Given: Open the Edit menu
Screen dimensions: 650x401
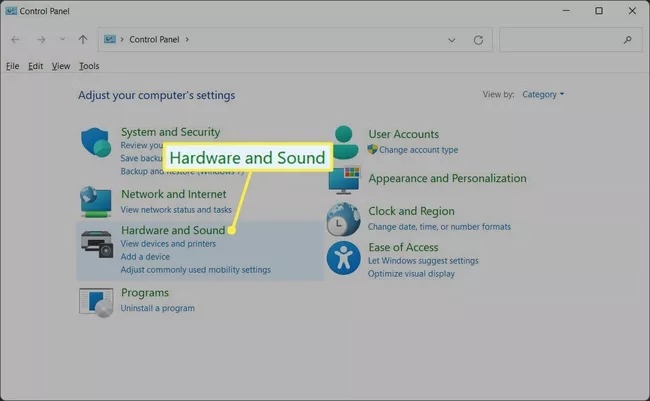Looking at the screenshot, I should pyautogui.click(x=35, y=66).
